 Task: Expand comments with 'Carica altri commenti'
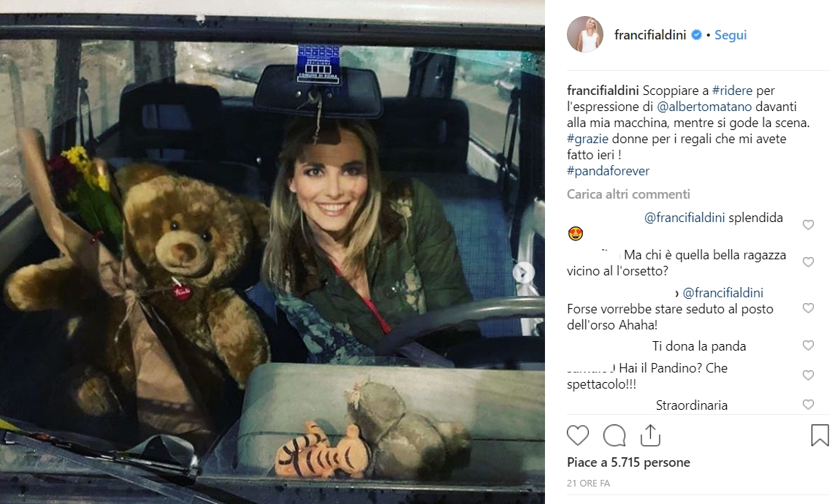tap(628, 194)
